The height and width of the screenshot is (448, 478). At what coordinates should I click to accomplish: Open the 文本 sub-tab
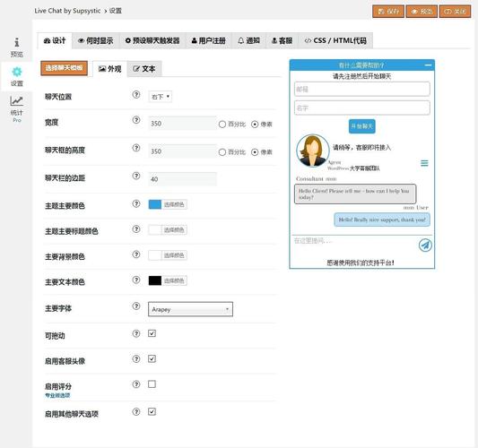[x=144, y=69]
